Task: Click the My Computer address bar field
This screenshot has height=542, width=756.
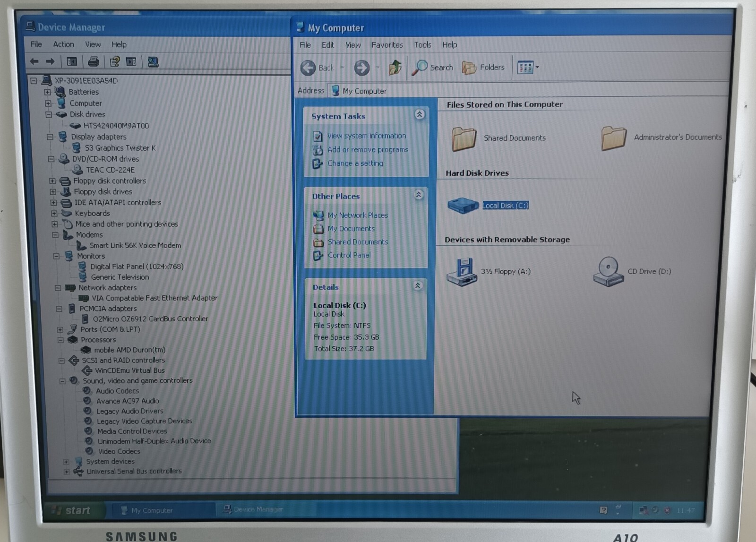Action: (528, 91)
